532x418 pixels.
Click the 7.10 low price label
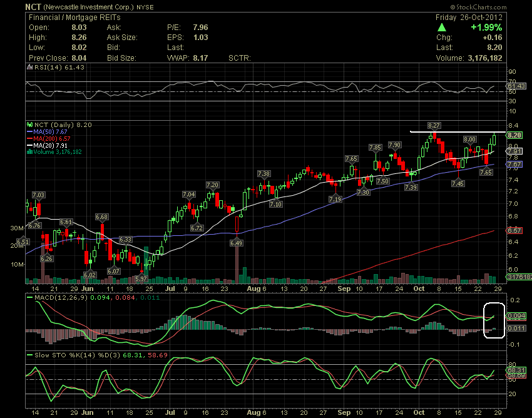[275, 204]
